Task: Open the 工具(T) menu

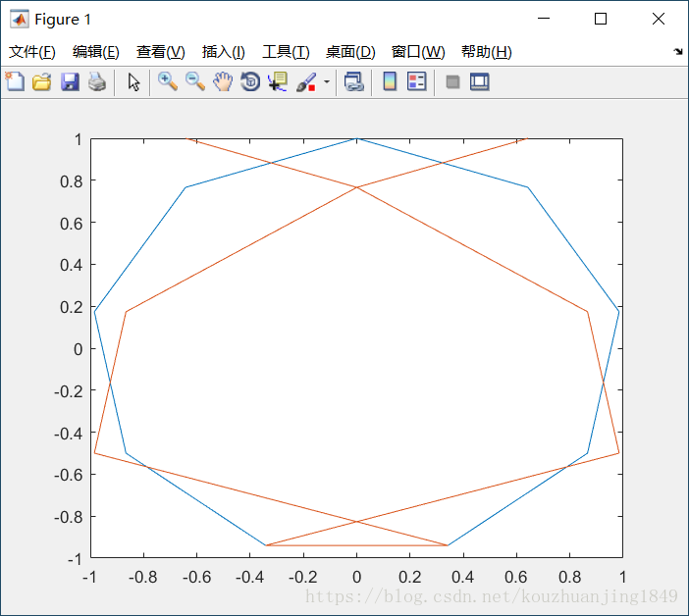Action: tap(286, 52)
